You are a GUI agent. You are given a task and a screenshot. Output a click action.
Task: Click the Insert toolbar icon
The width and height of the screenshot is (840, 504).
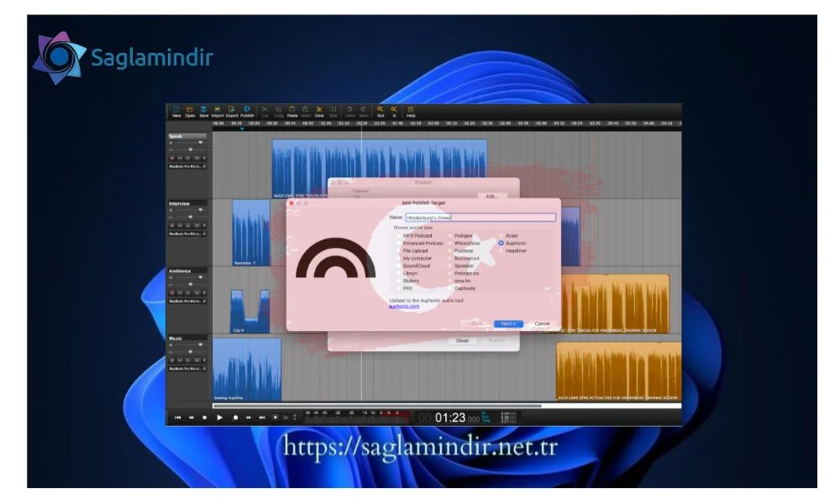click(306, 112)
